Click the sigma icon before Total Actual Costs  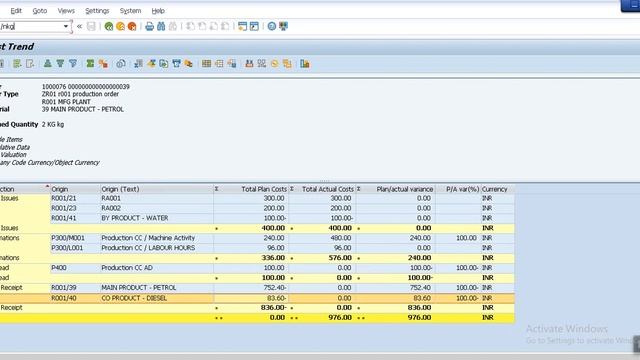pos(292,189)
